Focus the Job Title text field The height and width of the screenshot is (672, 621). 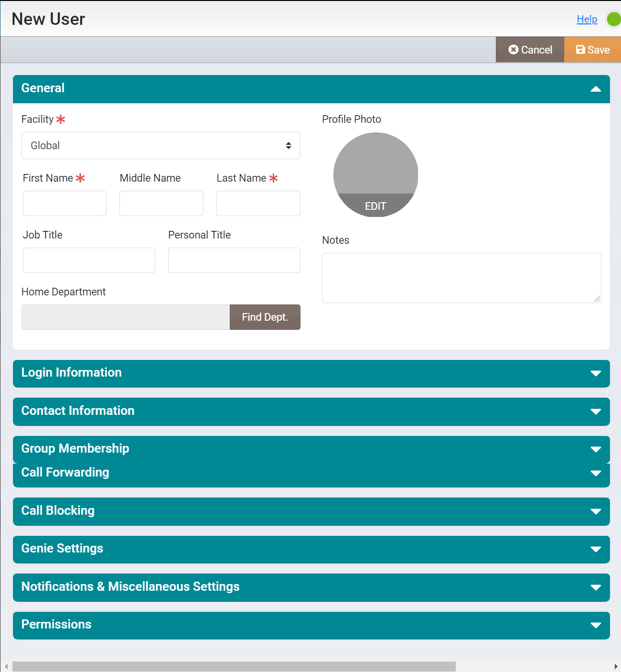pos(89,260)
